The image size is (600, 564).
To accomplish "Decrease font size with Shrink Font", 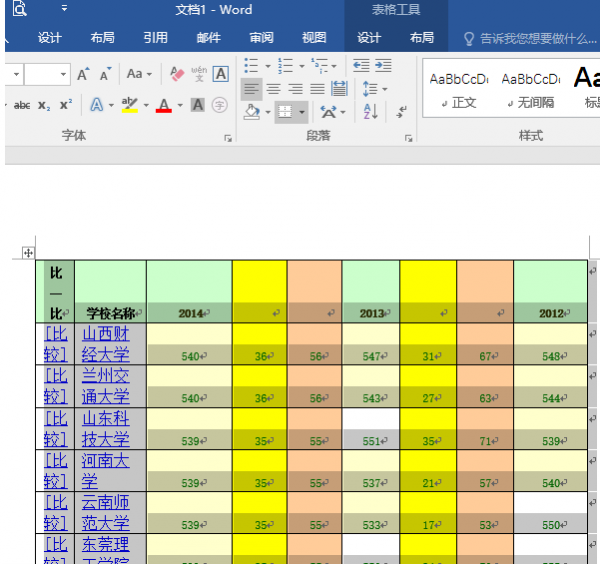I will click(105, 74).
